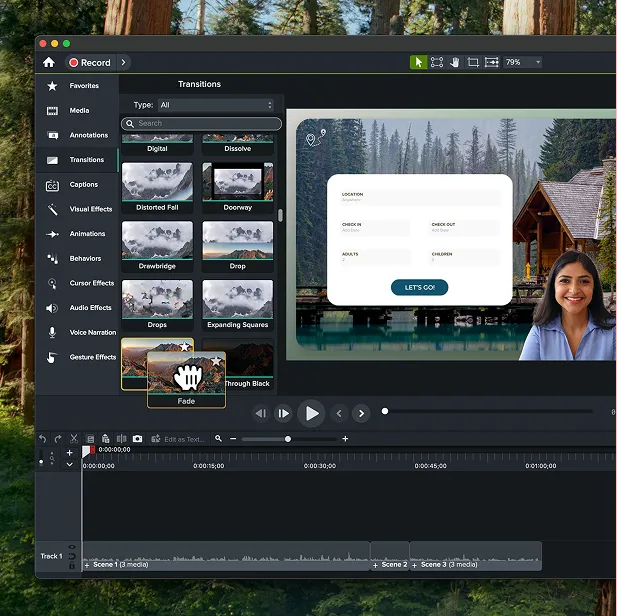617x616 pixels.
Task: Select the Drops transition thumbnail
Action: coord(157,299)
